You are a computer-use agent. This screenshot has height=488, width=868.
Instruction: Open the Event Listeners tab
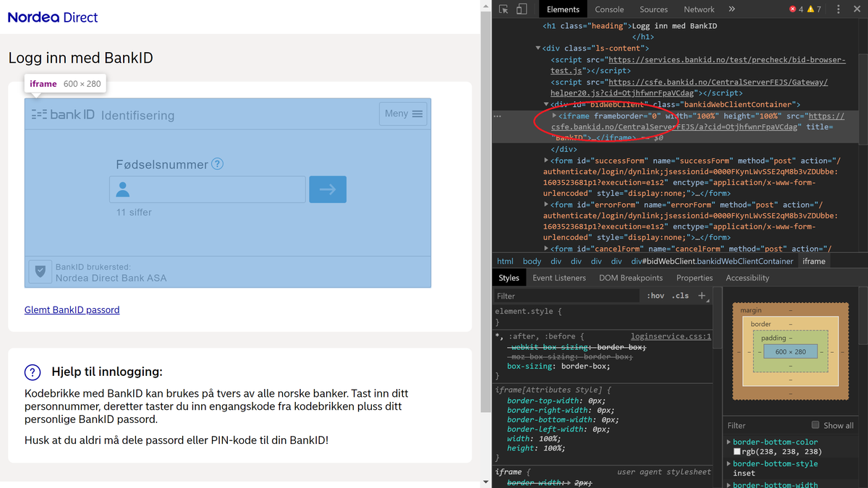(559, 278)
